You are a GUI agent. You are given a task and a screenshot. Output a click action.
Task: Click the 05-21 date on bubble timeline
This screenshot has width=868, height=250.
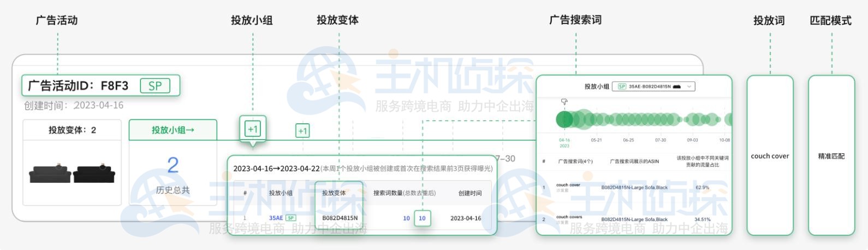[596, 140]
